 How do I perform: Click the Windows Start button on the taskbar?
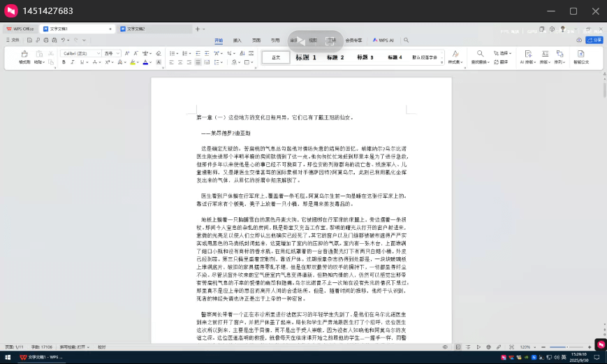[6, 357]
